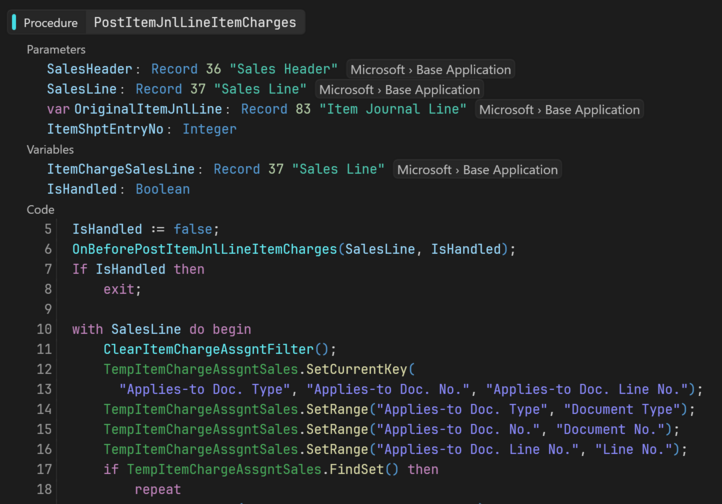The height and width of the screenshot is (504, 722).
Task: Open Base Application badge beside ItemChargeSalesLine variable
Action: 477,169
